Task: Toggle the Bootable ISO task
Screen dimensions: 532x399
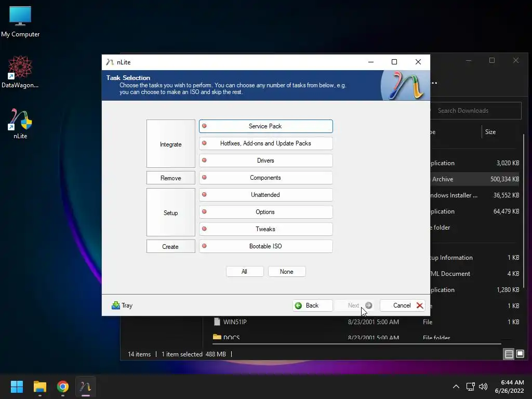Action: click(265, 246)
